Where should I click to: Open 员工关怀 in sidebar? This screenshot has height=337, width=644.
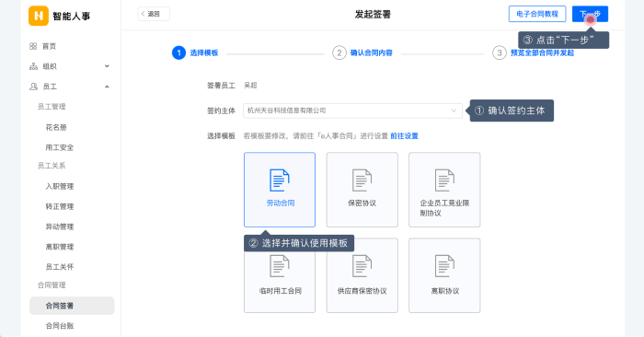(59, 267)
